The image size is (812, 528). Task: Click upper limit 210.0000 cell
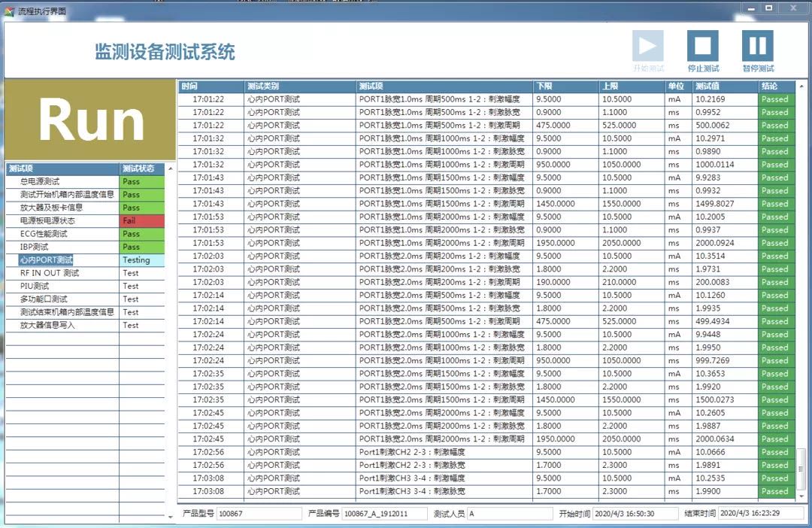[x=632, y=282]
